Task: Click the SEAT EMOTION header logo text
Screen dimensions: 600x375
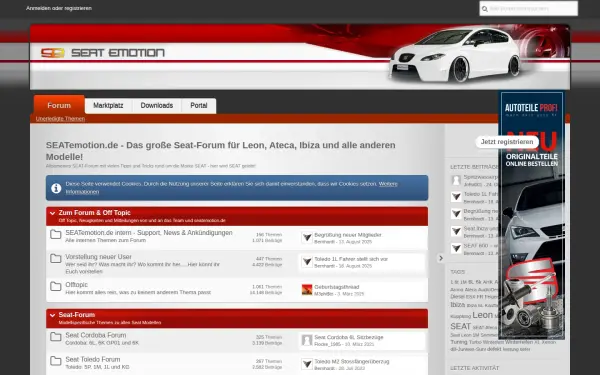Action: (x=118, y=53)
